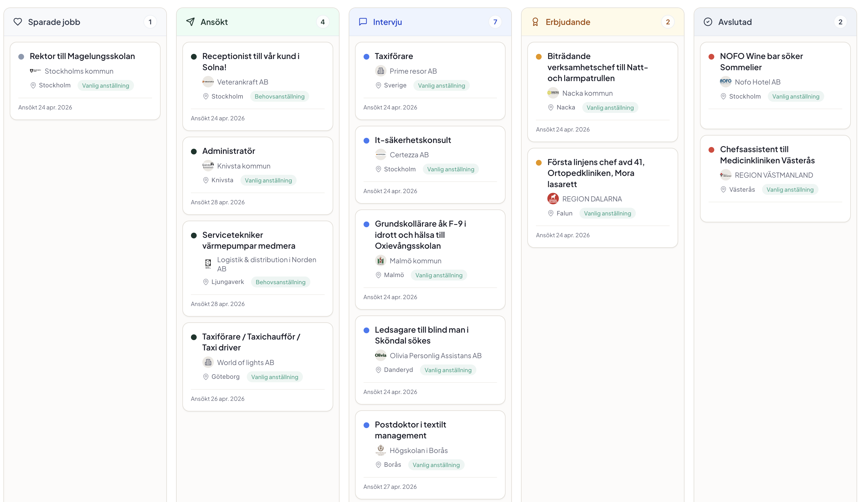The width and height of the screenshot is (868, 502).
Task: Click the Intervju count badge showing 7
Action: [495, 22]
